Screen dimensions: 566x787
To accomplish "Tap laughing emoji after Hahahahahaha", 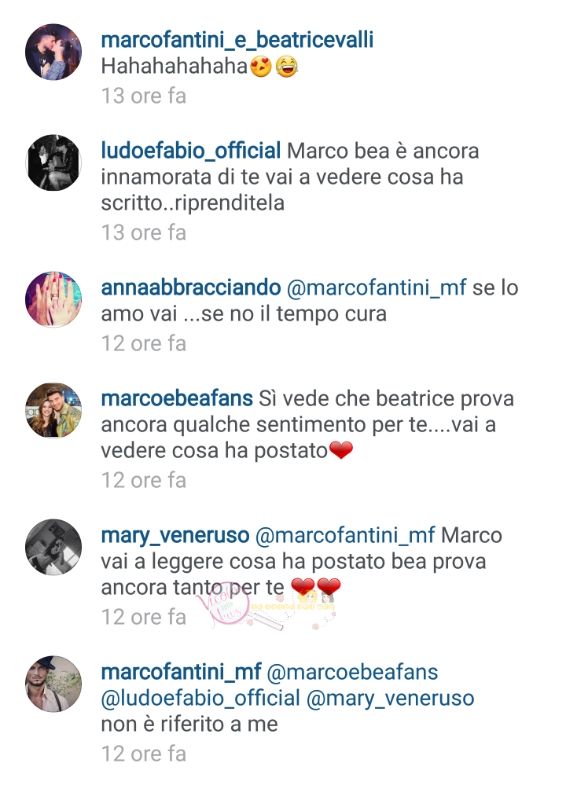I will [x=287, y=66].
